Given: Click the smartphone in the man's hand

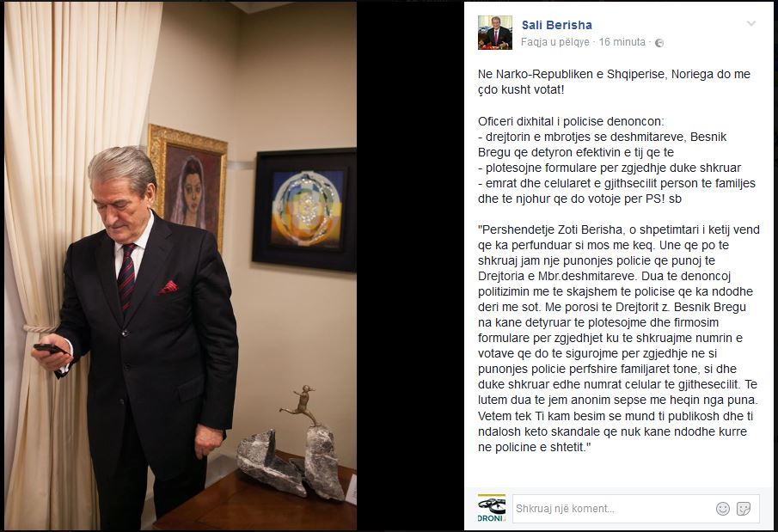Looking at the screenshot, I should click(50, 348).
